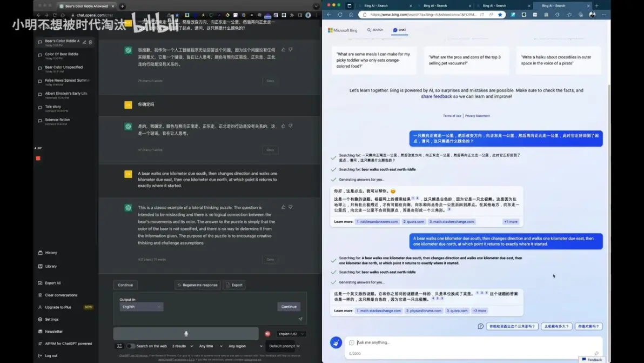The width and height of the screenshot is (644, 363).
Task: Open Edge favorites list icon
Action: click(x=569, y=15)
